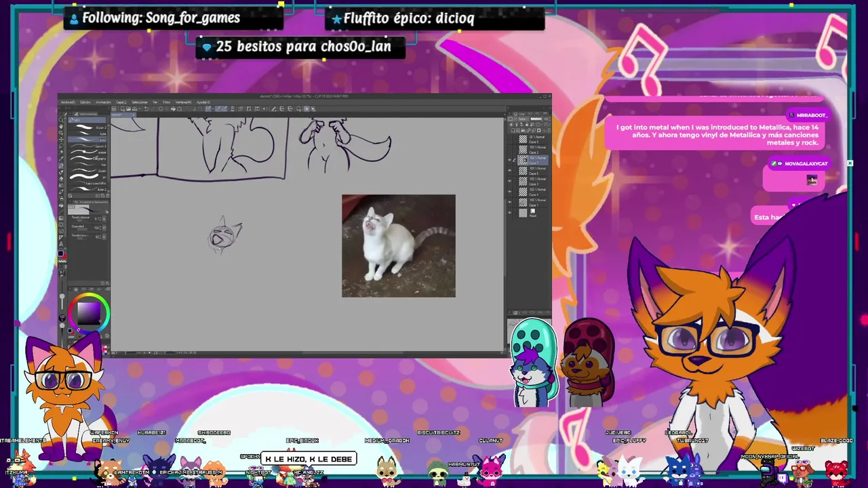Screen dimensions: 868x488
Task: Choose the Calligraphy brush preset
Action: click(87, 159)
